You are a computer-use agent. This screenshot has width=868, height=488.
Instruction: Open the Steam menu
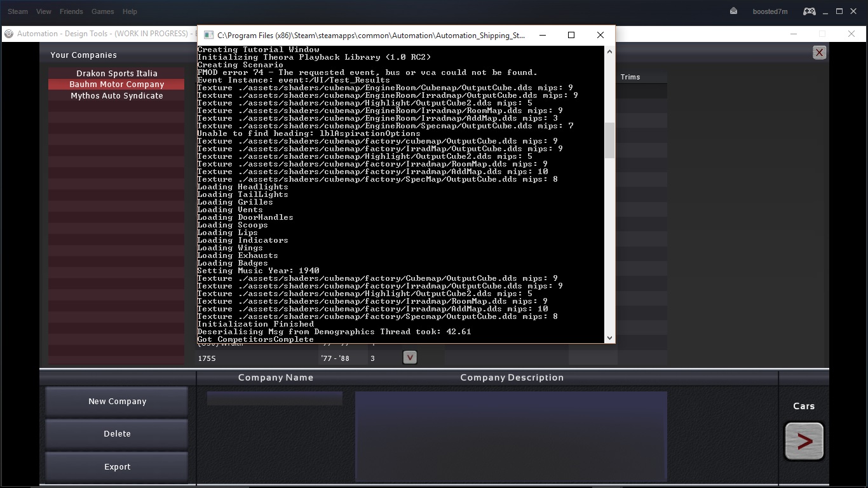18,11
